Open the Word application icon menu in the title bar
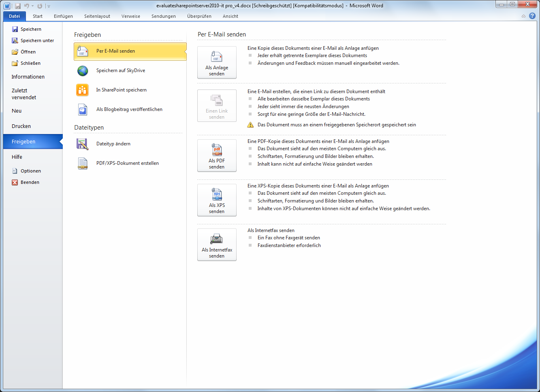Viewport: 540px width, 392px height. click(7, 6)
